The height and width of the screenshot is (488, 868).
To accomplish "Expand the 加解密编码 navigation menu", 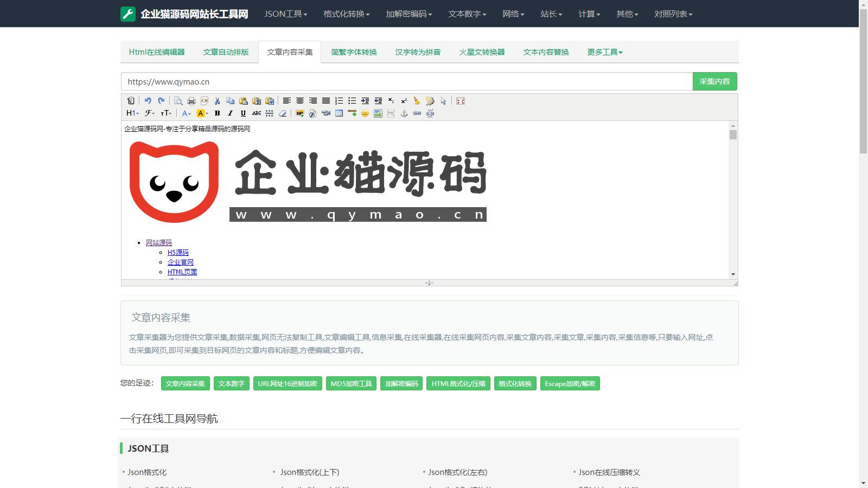I will point(409,14).
